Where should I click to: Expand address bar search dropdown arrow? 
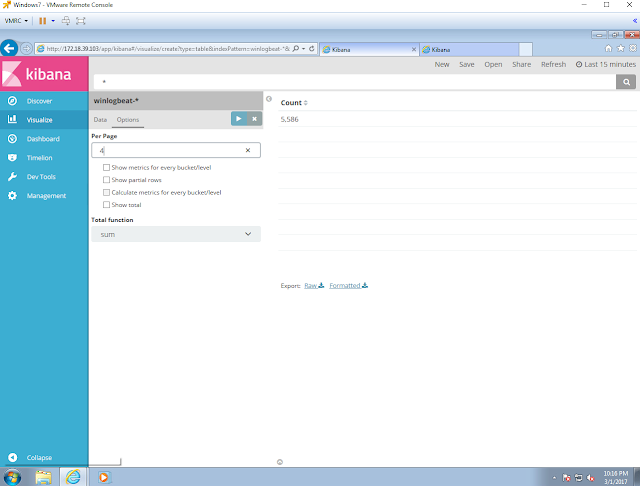pyautogui.click(x=303, y=49)
